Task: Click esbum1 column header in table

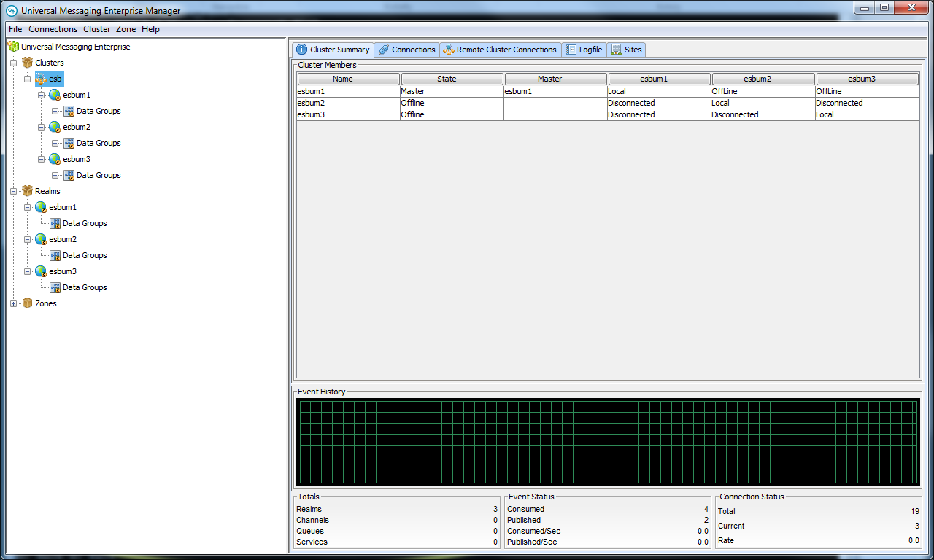Action: click(x=660, y=79)
